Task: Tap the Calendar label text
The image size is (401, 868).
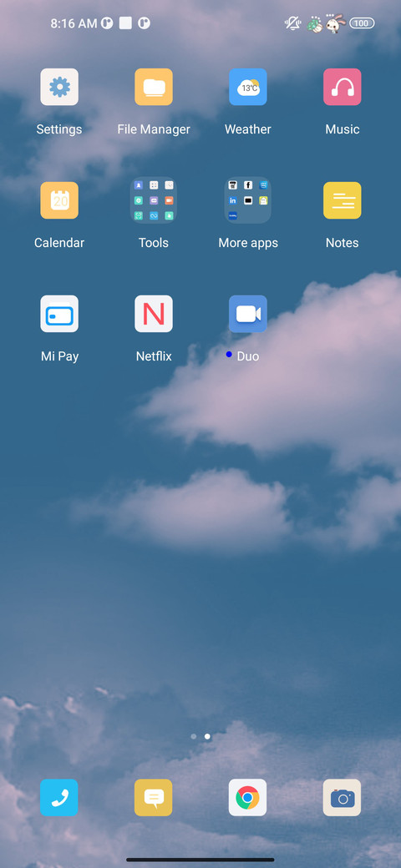Action: [x=59, y=243]
